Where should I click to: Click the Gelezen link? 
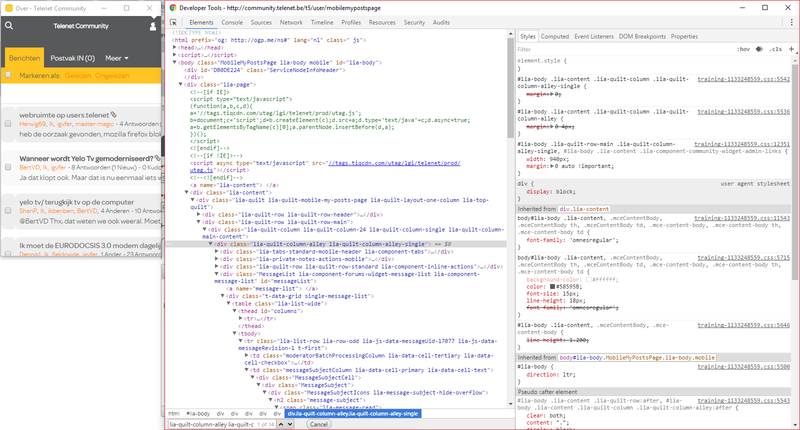point(78,75)
